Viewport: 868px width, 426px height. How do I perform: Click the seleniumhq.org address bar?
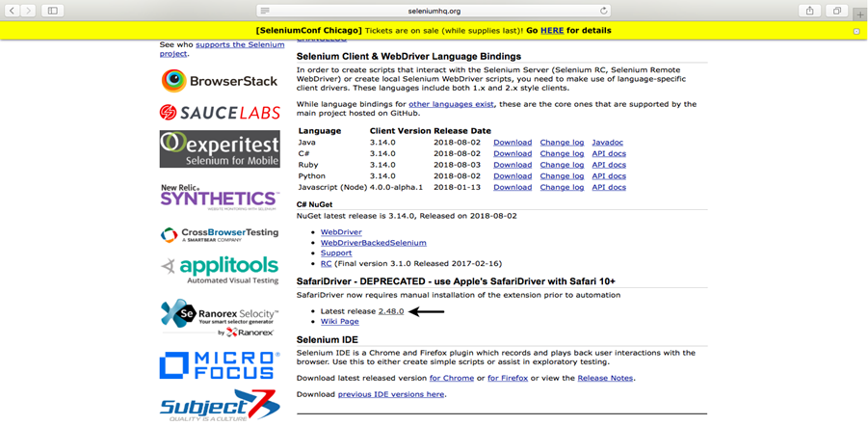[434, 11]
